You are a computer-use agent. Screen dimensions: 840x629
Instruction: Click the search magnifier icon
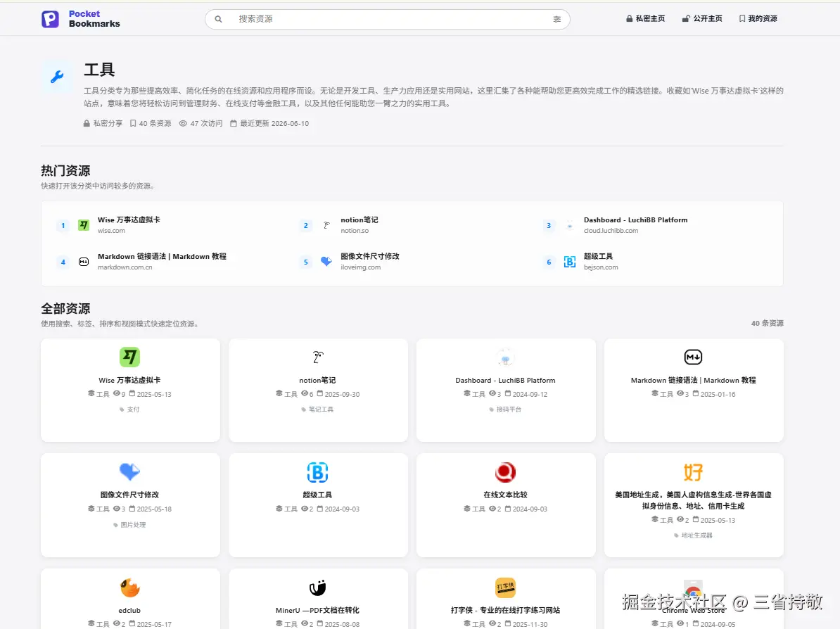tap(219, 19)
